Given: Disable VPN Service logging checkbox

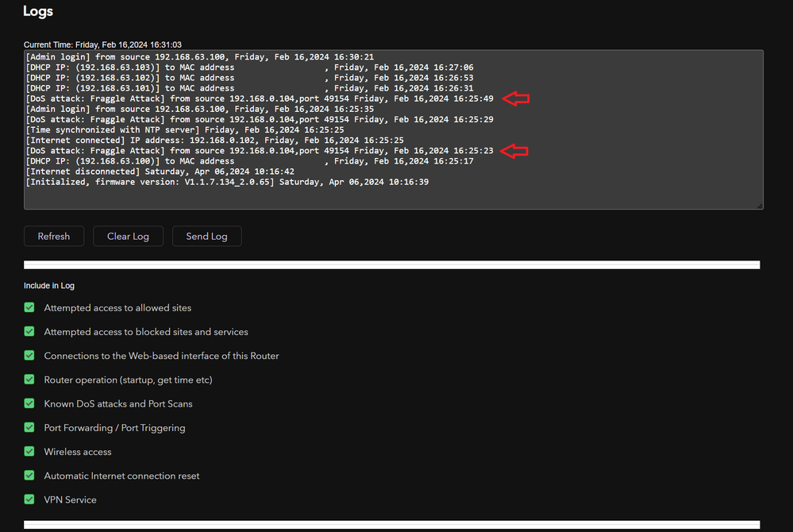Looking at the screenshot, I should coord(29,499).
